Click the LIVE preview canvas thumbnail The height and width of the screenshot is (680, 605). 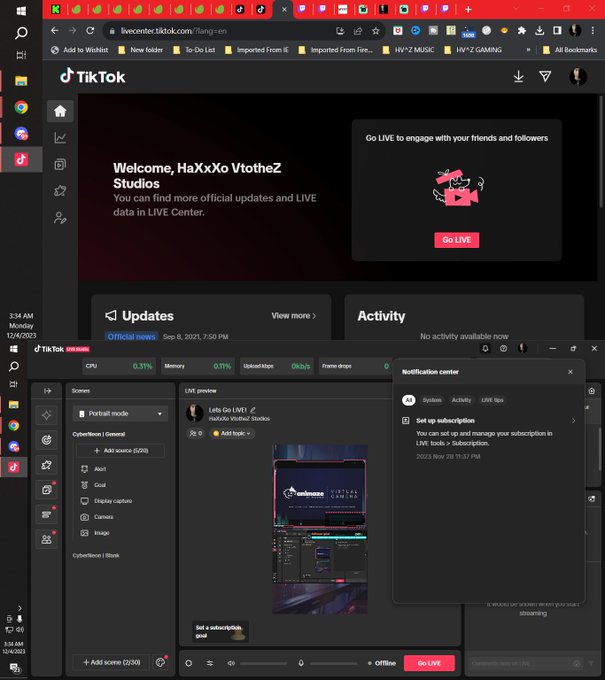coord(320,529)
